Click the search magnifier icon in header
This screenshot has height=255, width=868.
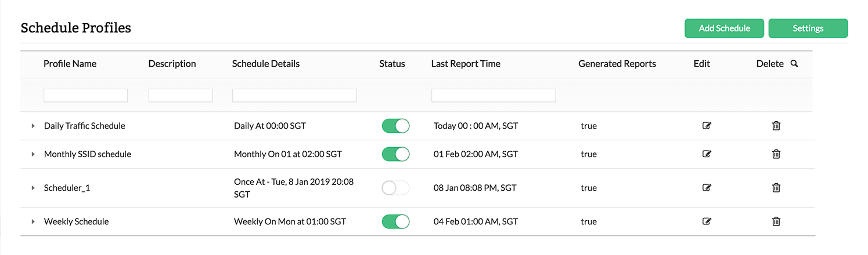coord(794,64)
